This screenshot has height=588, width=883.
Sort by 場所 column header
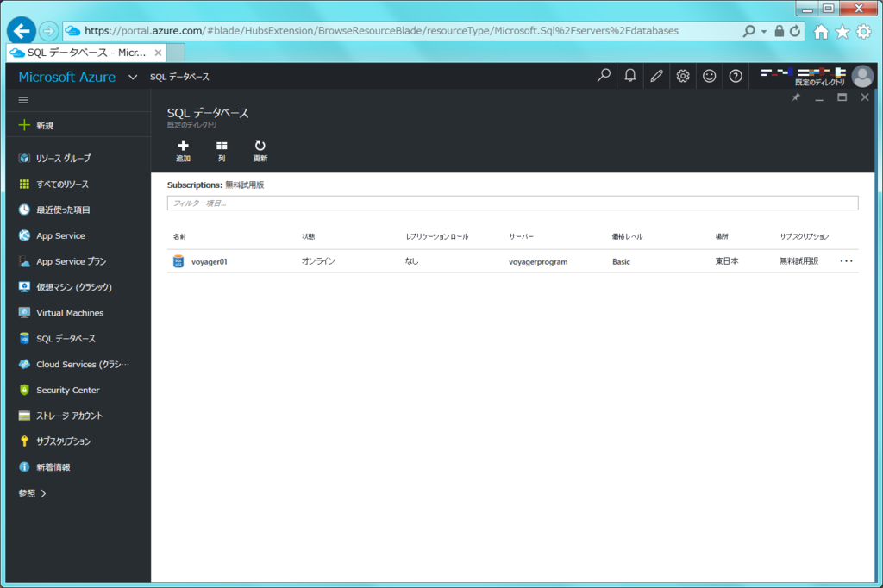(x=722, y=236)
